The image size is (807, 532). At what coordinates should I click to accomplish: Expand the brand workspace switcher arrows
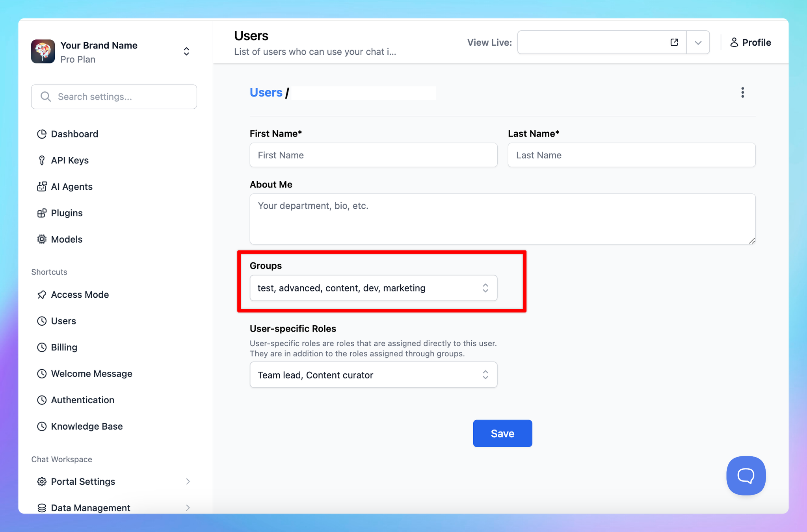[x=186, y=52]
